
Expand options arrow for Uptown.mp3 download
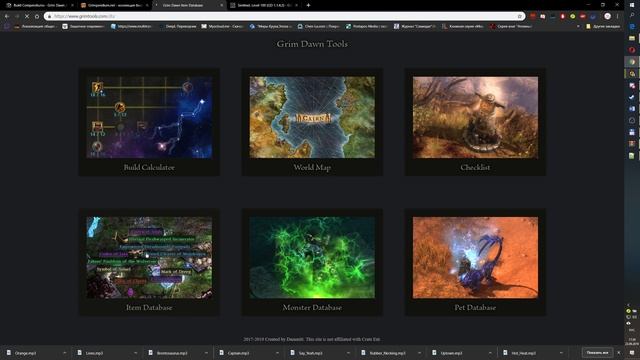490,353
